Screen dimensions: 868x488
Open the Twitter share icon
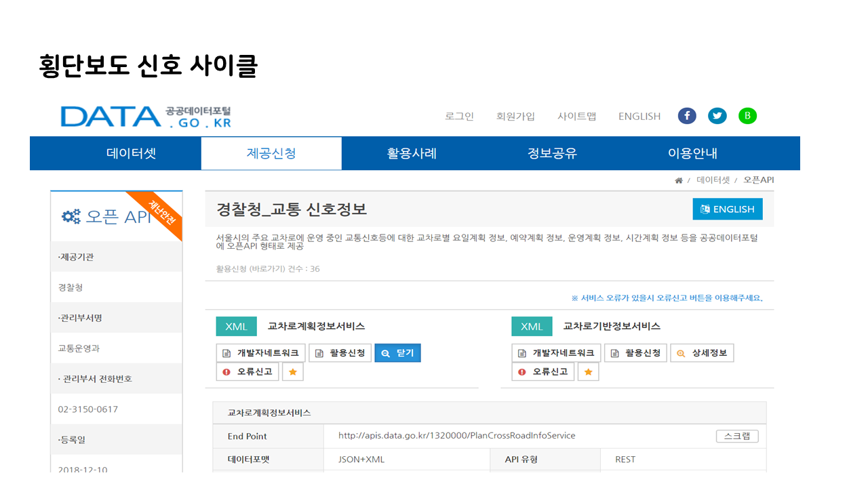[717, 116]
